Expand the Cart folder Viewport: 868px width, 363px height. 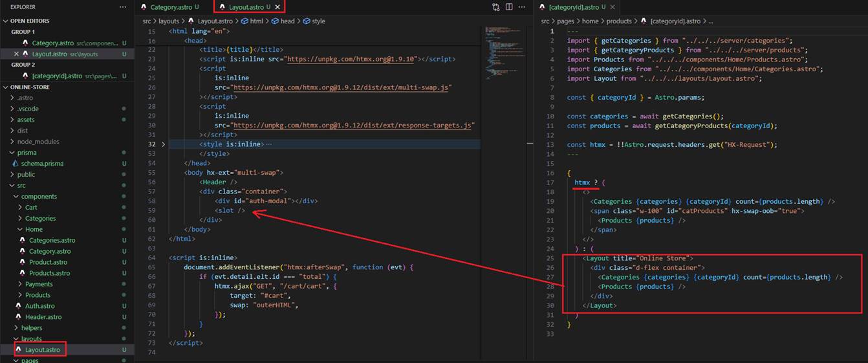(x=31, y=208)
